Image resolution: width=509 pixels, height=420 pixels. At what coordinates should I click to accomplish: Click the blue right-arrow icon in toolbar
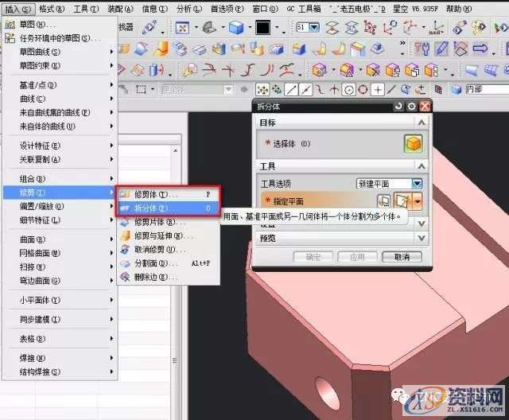point(480,49)
